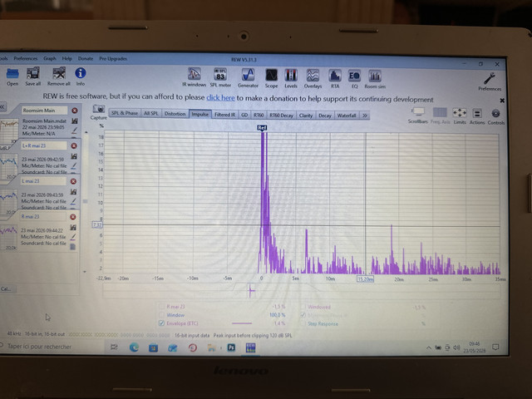Remove the L+R mai 23 measurement
The height and width of the screenshot is (399, 532).
(74, 146)
